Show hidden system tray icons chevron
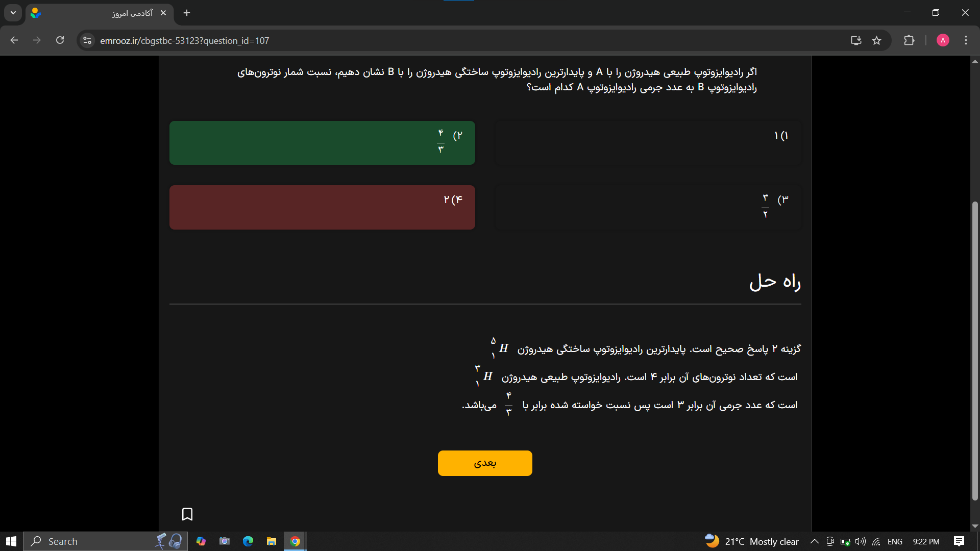This screenshot has height=551, width=980. (x=815, y=541)
